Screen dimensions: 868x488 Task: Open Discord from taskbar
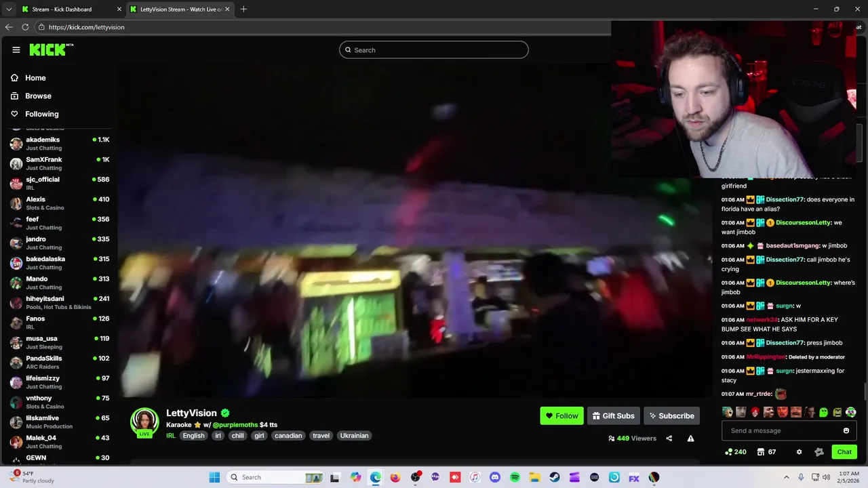494,477
